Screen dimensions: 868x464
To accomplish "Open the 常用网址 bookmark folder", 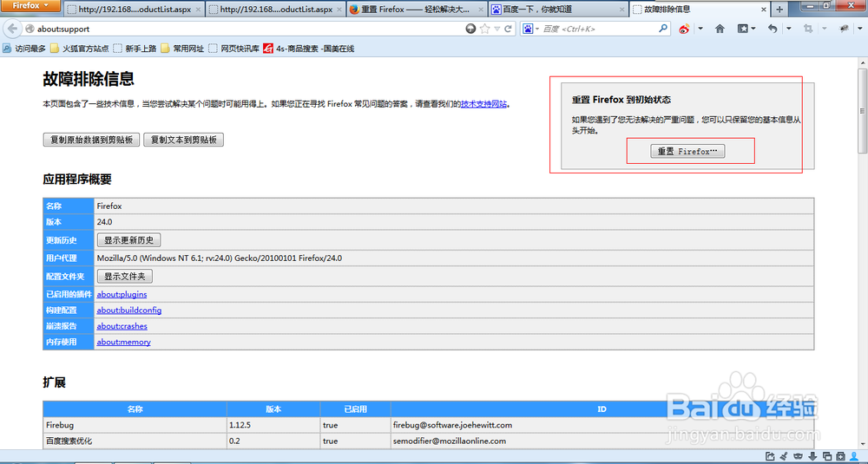I will pos(182,49).
